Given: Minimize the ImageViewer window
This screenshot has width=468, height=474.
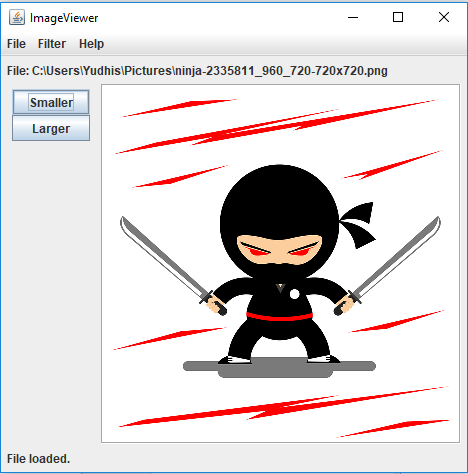Looking at the screenshot, I should pyautogui.click(x=353, y=17).
